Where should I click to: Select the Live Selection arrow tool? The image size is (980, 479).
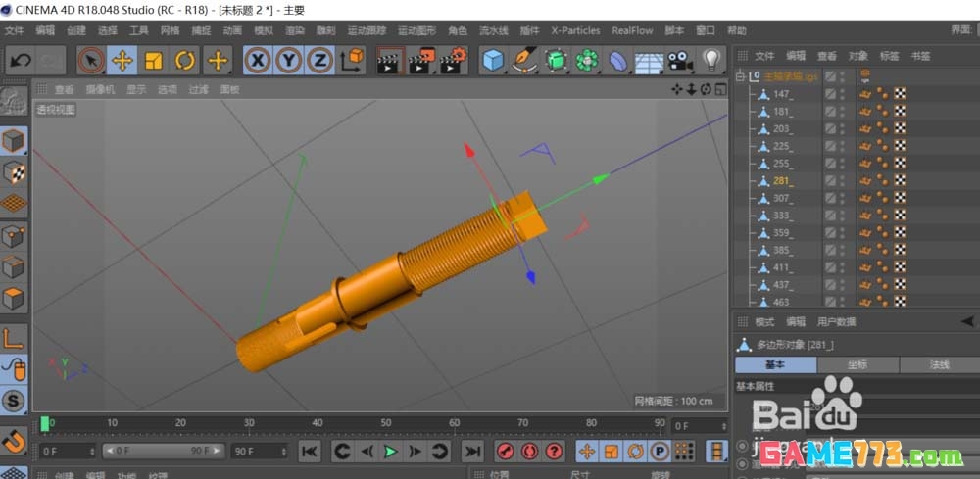point(91,61)
